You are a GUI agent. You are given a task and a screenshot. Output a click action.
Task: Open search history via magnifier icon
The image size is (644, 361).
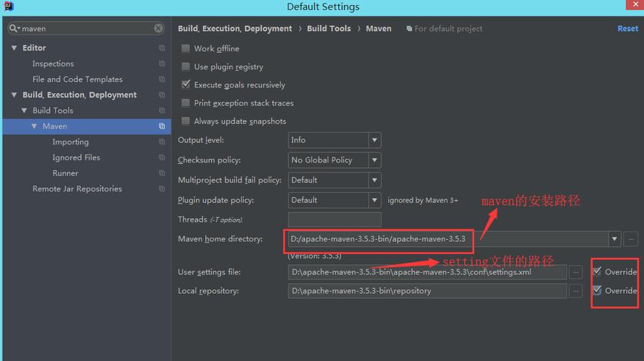14,28
